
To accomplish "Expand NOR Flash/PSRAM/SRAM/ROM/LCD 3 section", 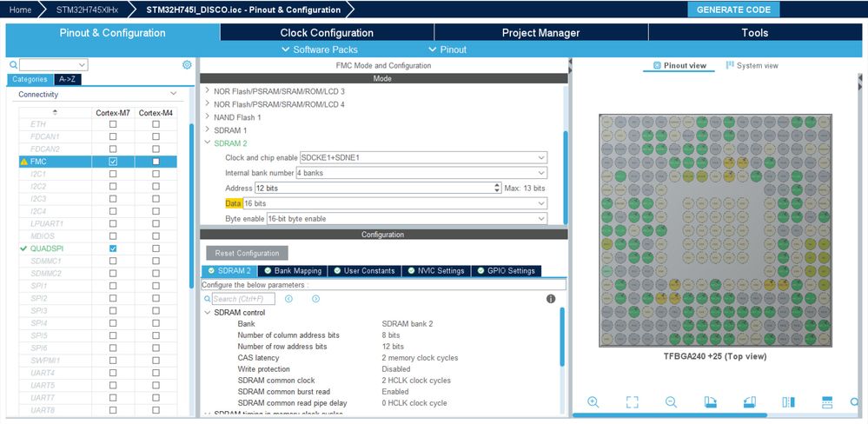I will (x=208, y=90).
